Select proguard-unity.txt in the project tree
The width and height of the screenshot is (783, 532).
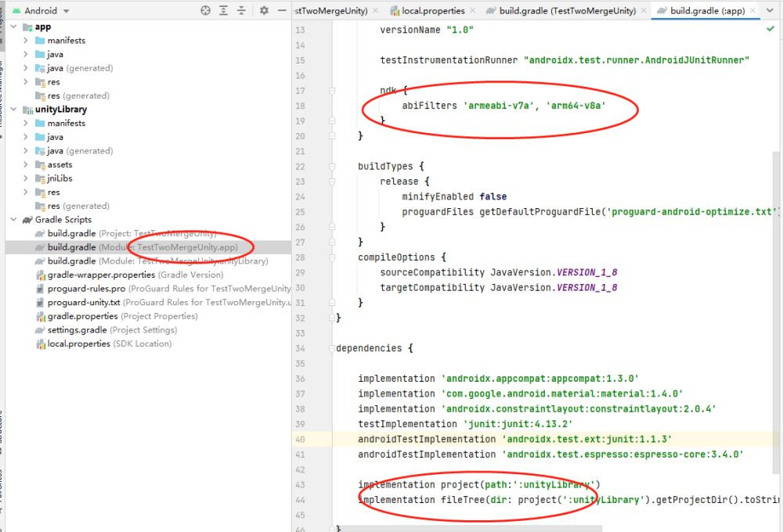(x=84, y=302)
